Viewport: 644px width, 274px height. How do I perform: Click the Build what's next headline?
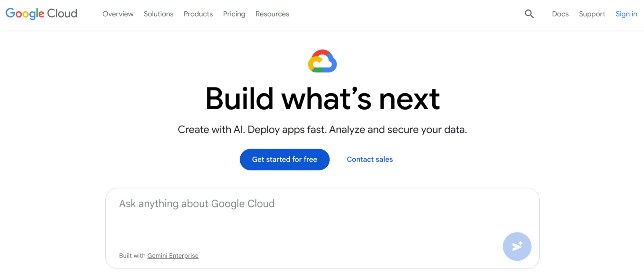pyautogui.click(x=322, y=99)
